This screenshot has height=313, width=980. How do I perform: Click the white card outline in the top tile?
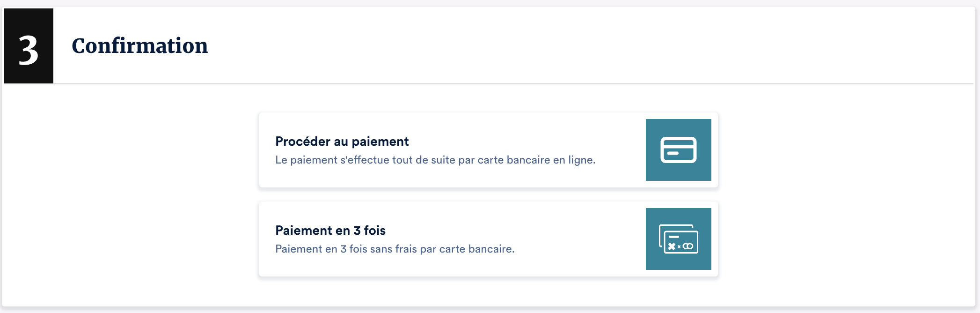pos(678,150)
